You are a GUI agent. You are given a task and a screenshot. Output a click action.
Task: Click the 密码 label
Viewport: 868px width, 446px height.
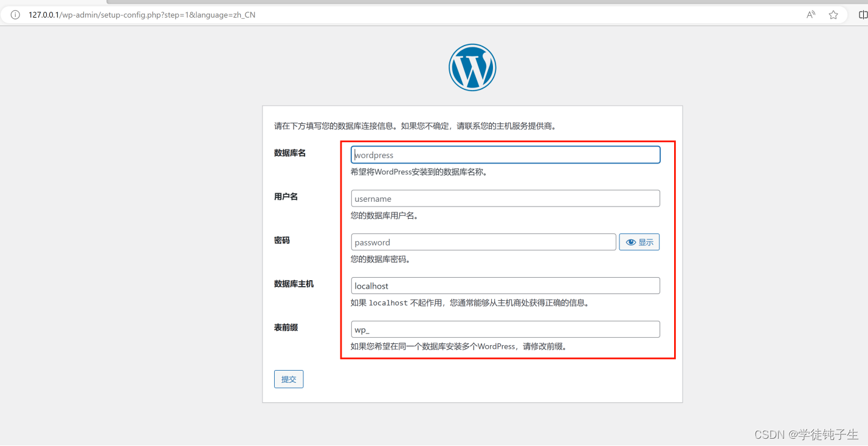(x=282, y=241)
